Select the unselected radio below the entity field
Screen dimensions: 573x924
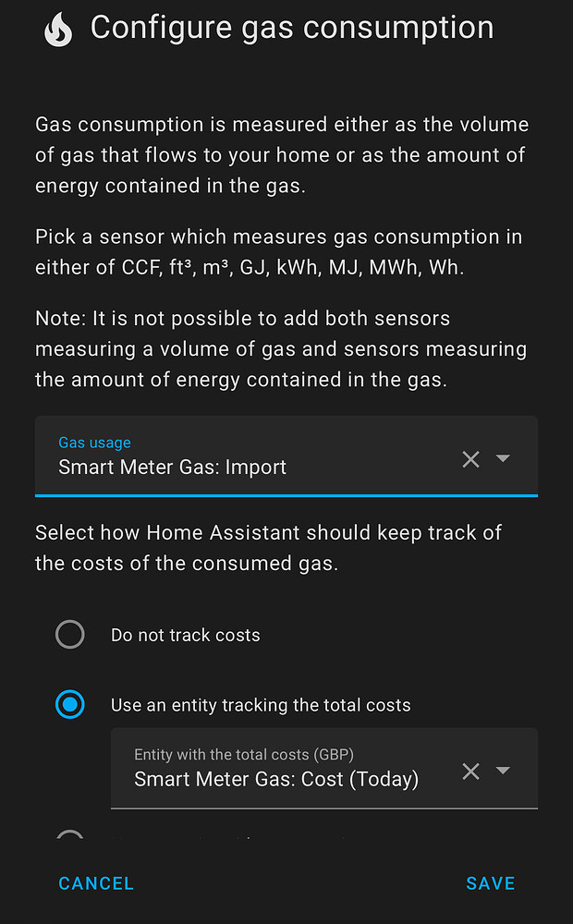pyautogui.click(x=70, y=836)
